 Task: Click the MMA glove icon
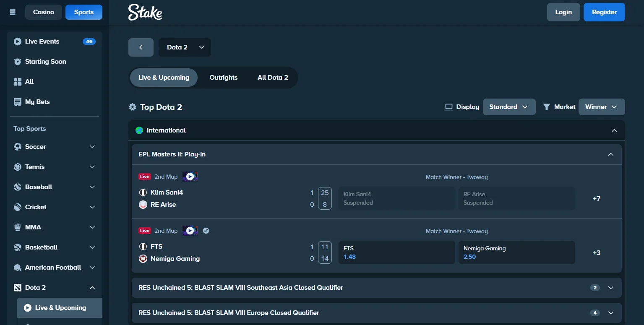18,227
